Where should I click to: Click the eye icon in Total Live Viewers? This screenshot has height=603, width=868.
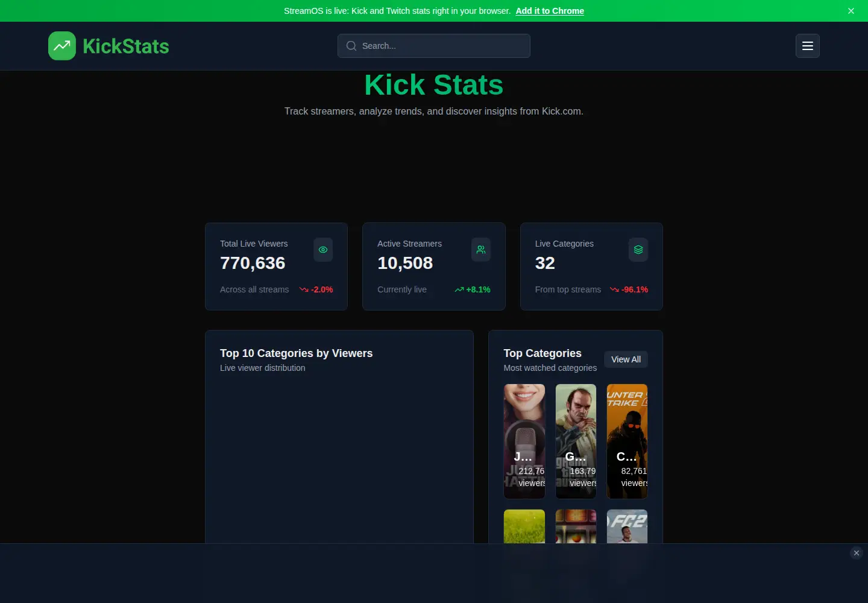pyautogui.click(x=323, y=250)
